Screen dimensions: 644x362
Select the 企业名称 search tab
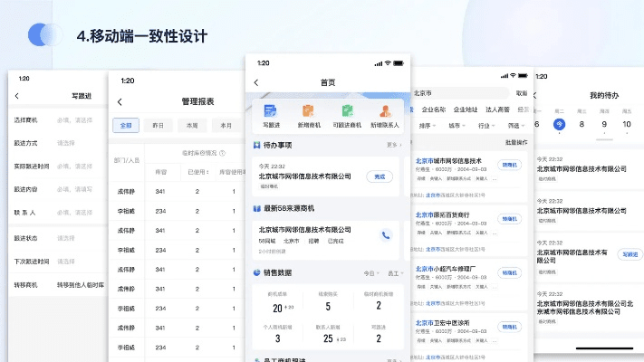pyautogui.click(x=433, y=110)
